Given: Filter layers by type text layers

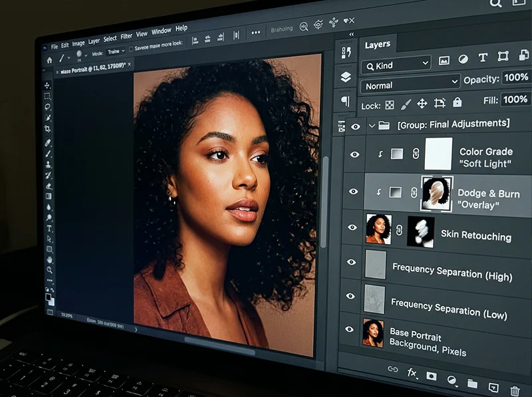Looking at the screenshot, I should (483, 58).
